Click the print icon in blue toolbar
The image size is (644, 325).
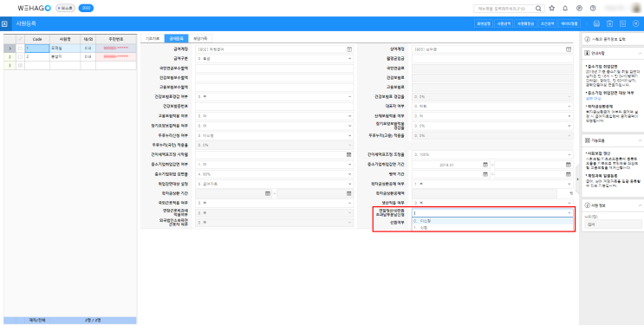pyautogui.click(x=597, y=23)
